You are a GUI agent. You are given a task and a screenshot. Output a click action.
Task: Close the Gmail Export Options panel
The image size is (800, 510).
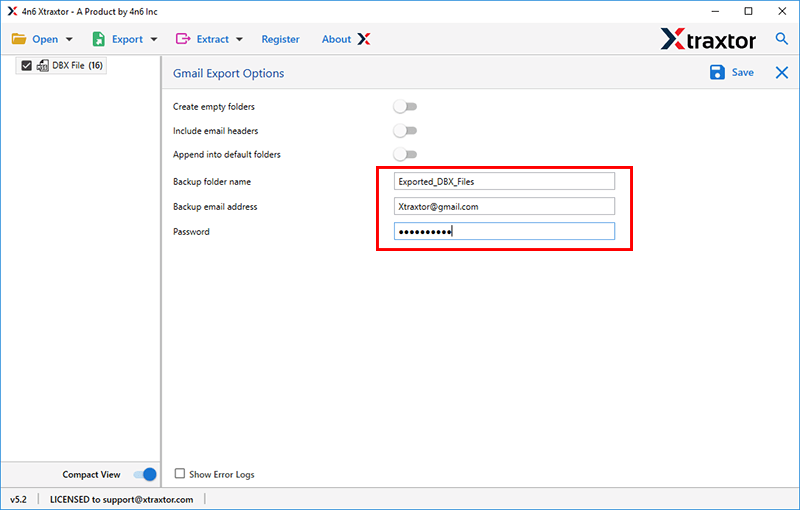[x=782, y=72]
